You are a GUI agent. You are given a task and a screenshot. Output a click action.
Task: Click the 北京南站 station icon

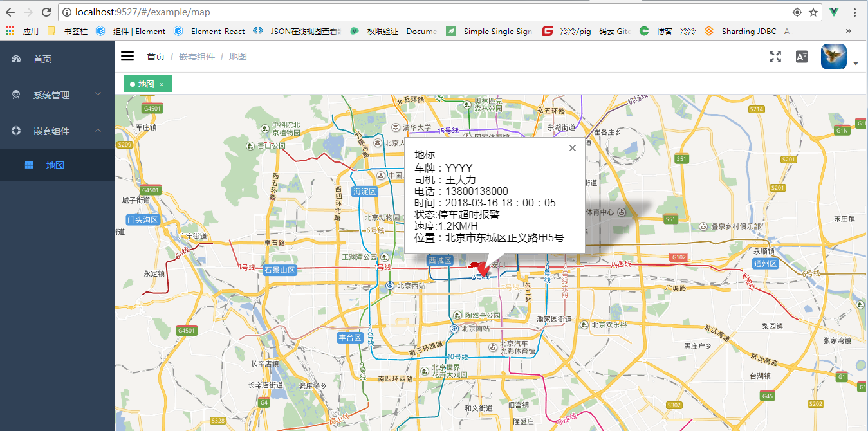click(x=454, y=328)
